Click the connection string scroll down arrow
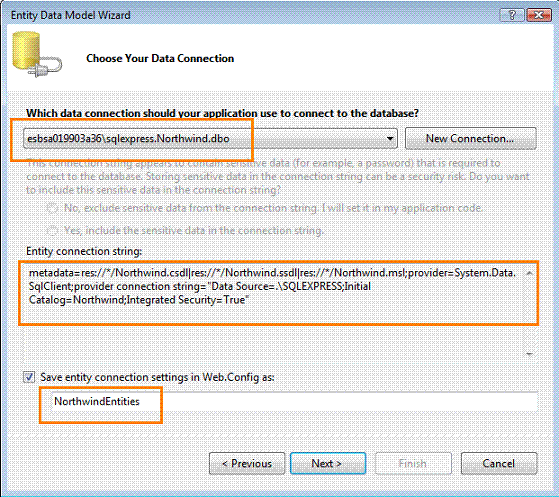This screenshot has height=497, width=559. 529,354
